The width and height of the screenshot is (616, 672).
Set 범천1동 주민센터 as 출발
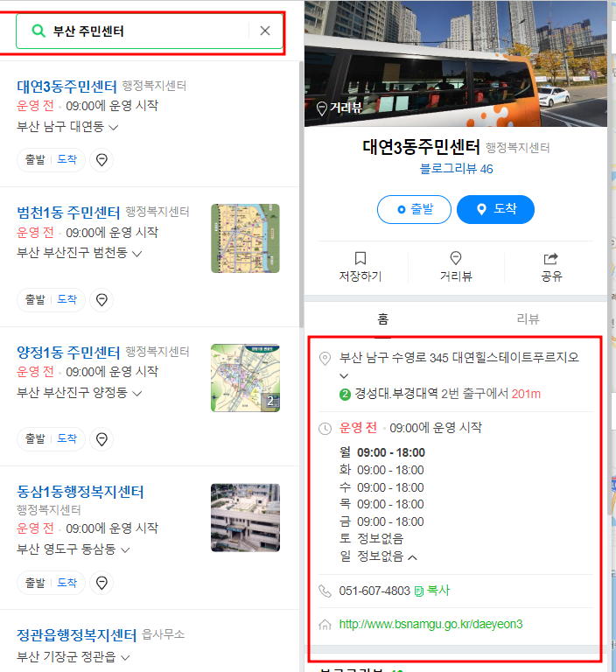point(35,299)
